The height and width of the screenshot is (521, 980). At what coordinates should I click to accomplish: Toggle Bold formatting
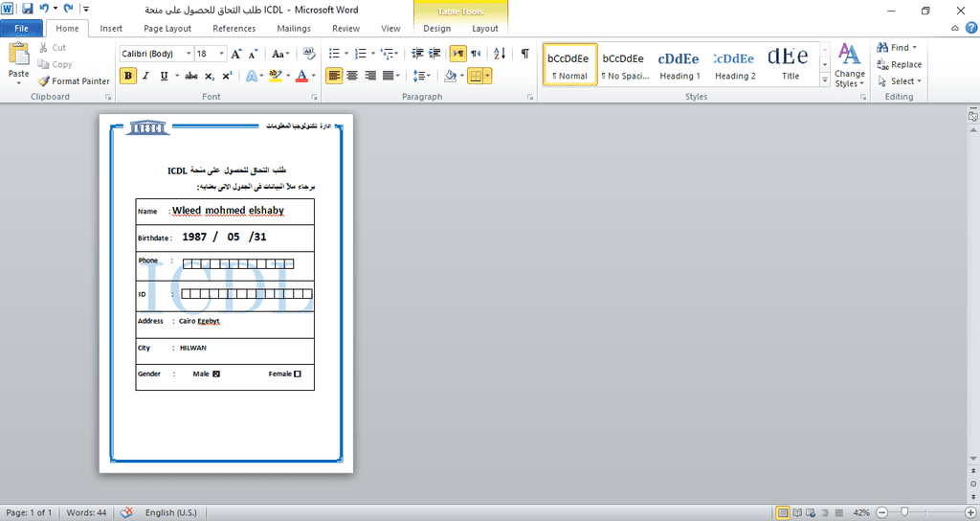(x=128, y=76)
